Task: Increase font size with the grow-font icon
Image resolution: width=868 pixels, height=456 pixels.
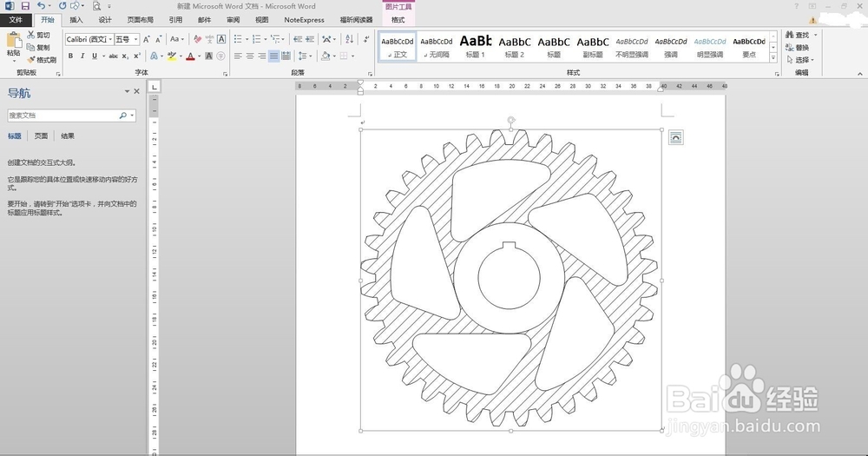Action: pyautogui.click(x=147, y=39)
